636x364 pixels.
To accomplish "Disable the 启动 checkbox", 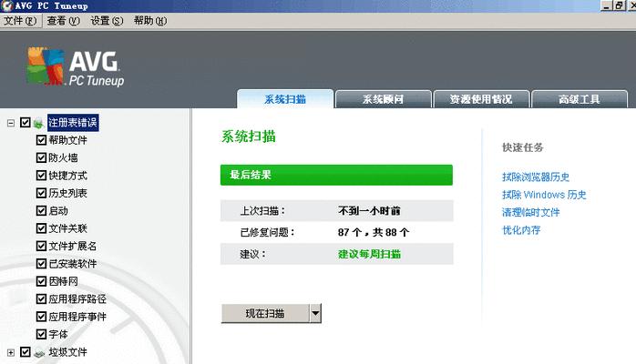I will tap(41, 210).
